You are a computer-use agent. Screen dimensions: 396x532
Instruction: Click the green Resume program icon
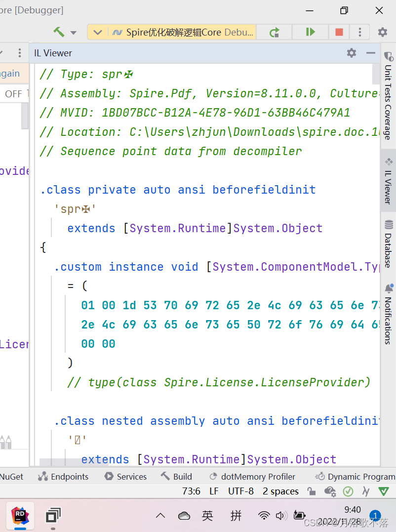[310, 32]
